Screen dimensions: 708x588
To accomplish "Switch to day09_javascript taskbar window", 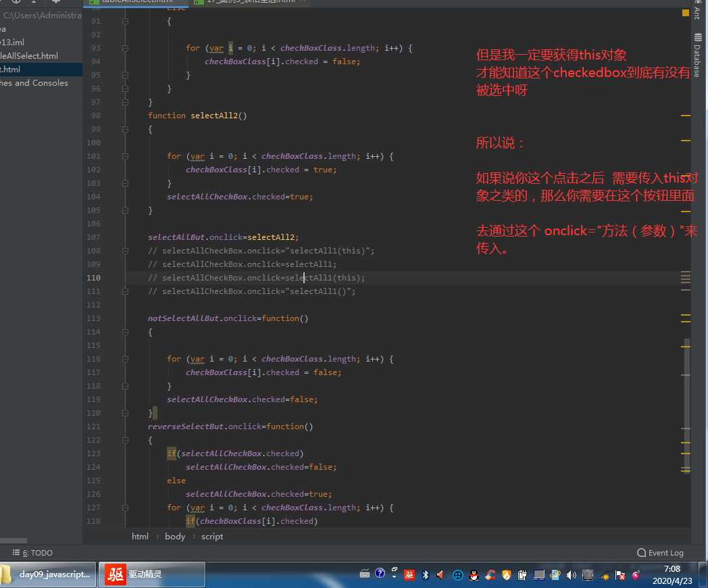I will coord(49,574).
